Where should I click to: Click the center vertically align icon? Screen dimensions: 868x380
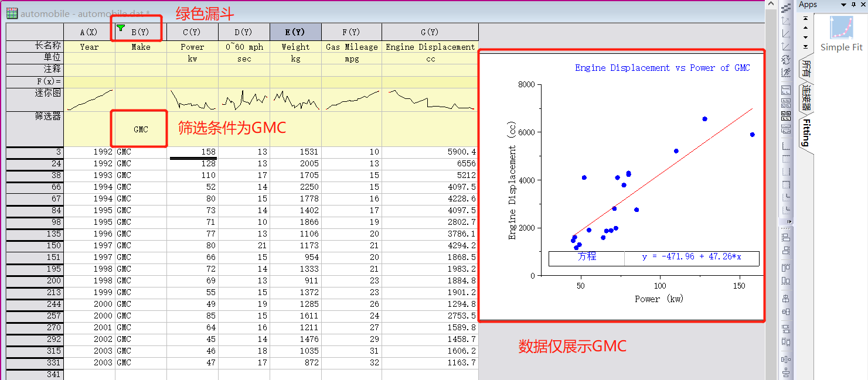point(786,298)
